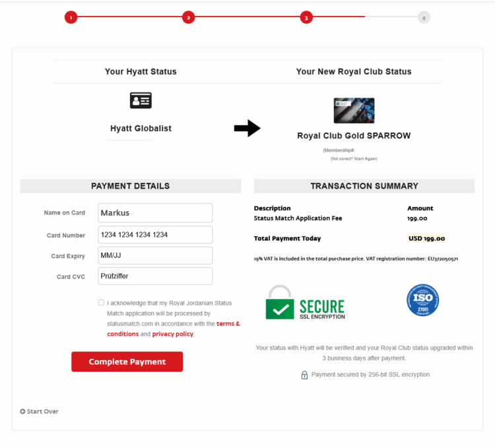This screenshot has width=495, height=448.
Task: Click step 1 circle in progress bar
Action: 71,17
